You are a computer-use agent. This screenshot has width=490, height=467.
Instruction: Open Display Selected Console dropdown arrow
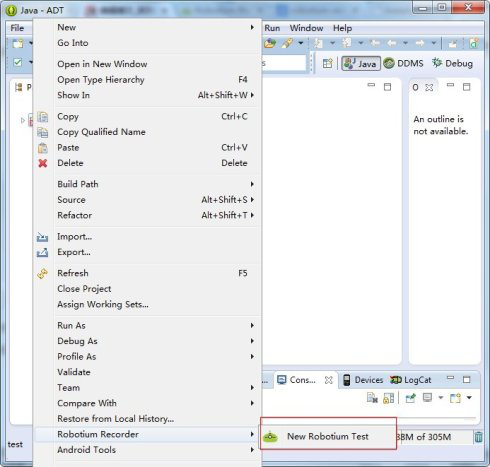click(x=441, y=398)
